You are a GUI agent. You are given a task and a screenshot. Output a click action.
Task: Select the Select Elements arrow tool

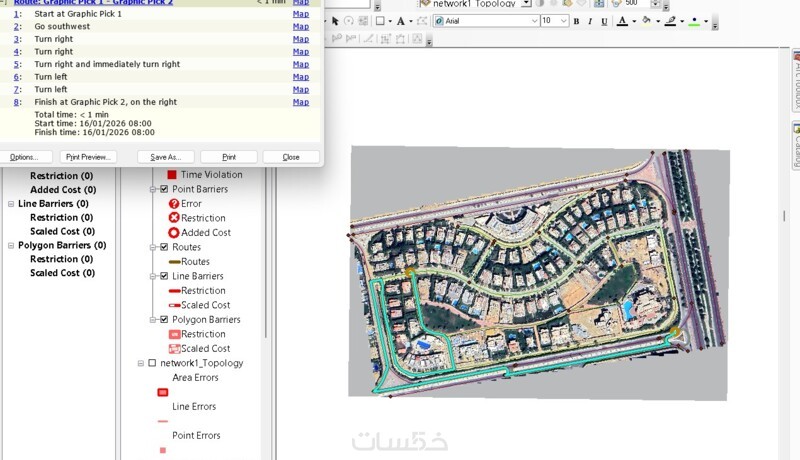click(x=335, y=21)
